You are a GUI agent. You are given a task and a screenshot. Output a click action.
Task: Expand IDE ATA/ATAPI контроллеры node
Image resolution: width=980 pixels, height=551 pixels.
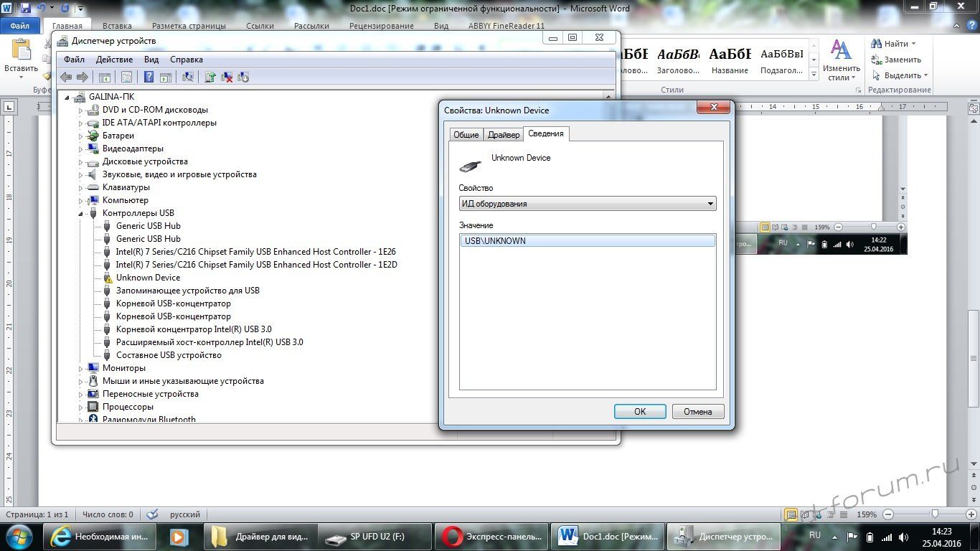click(x=81, y=123)
